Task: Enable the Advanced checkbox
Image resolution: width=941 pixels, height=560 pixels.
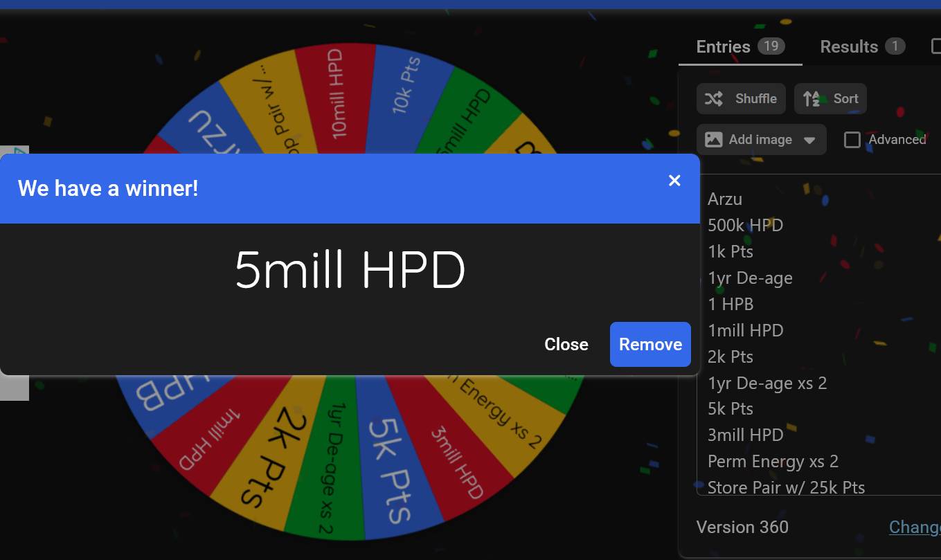Action: click(x=852, y=140)
